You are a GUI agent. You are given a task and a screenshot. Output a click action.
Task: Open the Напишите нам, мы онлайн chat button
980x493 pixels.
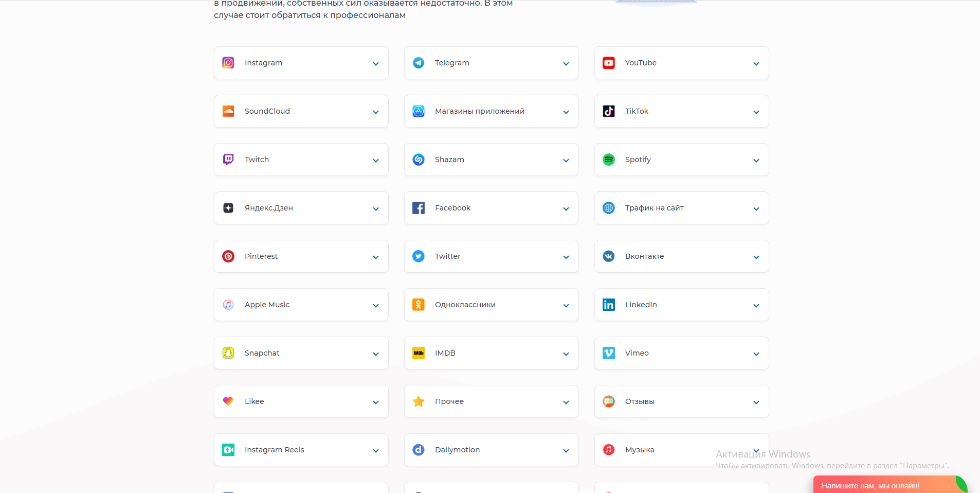coord(890,485)
